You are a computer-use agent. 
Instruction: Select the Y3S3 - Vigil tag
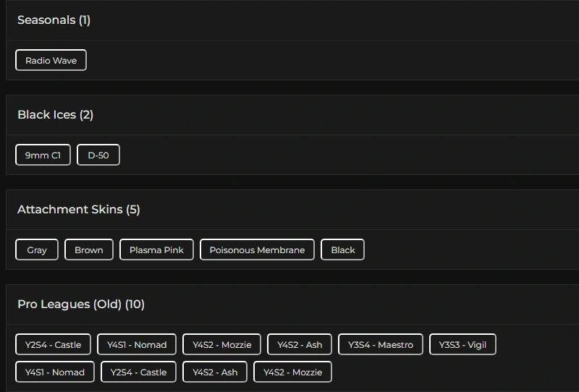[x=462, y=345]
